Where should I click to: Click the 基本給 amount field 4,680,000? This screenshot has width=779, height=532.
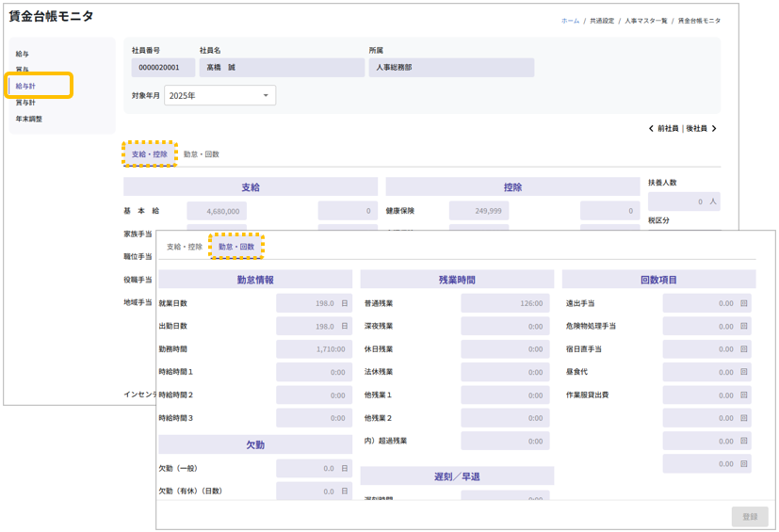coord(217,211)
